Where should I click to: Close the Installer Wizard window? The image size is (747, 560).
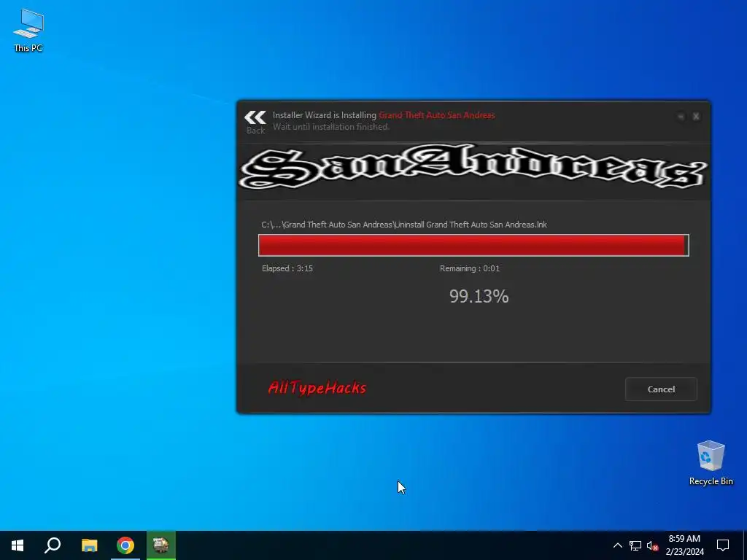point(696,116)
